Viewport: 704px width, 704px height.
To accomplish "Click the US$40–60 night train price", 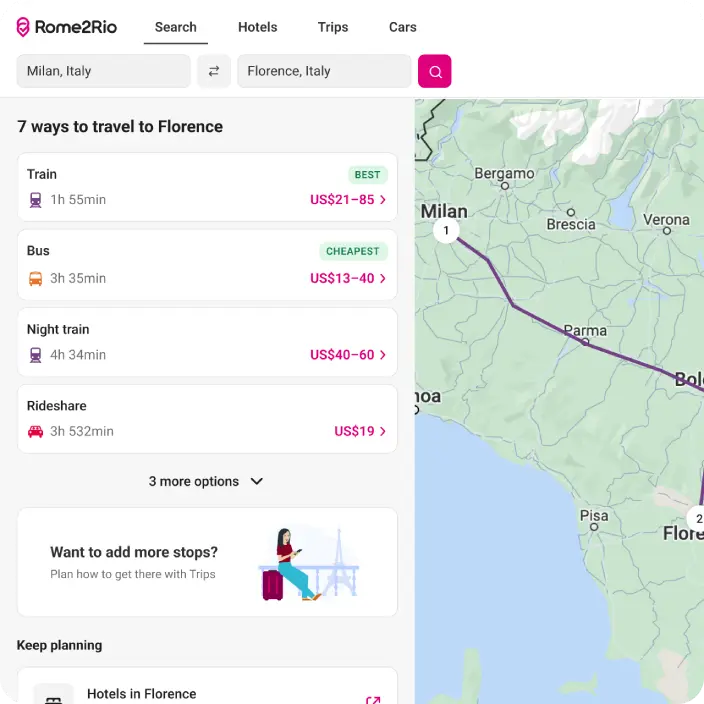I will coord(342,355).
